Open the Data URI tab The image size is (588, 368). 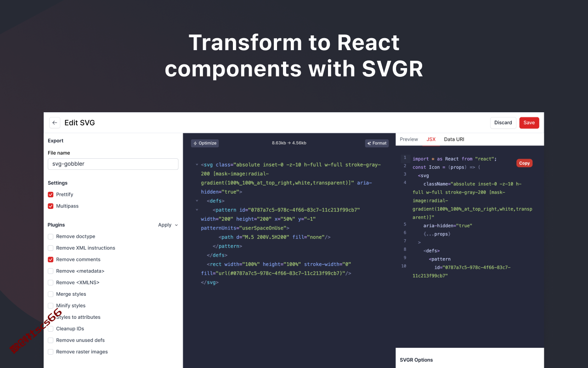pyautogui.click(x=454, y=139)
